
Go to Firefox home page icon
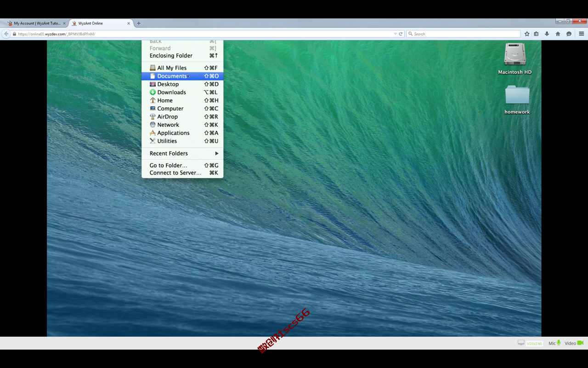[x=558, y=34]
